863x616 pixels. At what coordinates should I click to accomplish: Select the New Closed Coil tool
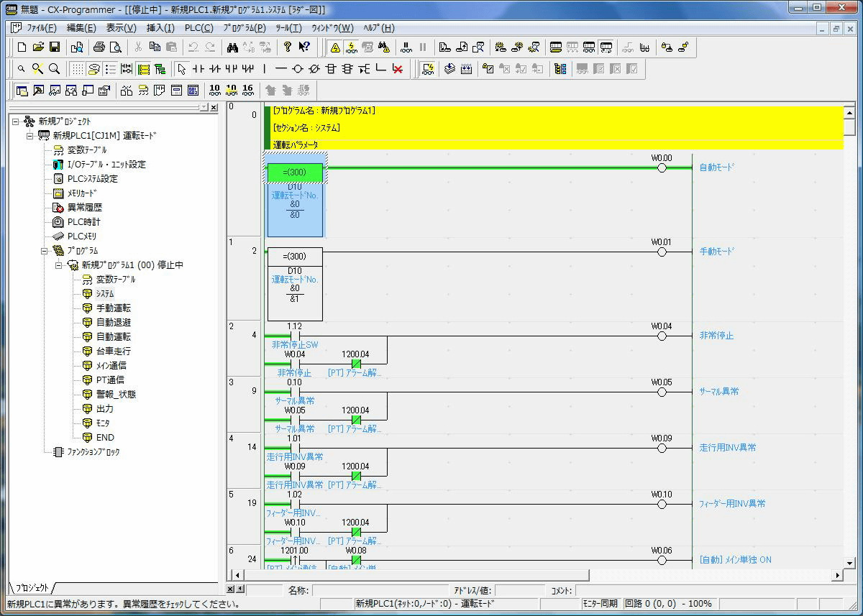pos(314,69)
